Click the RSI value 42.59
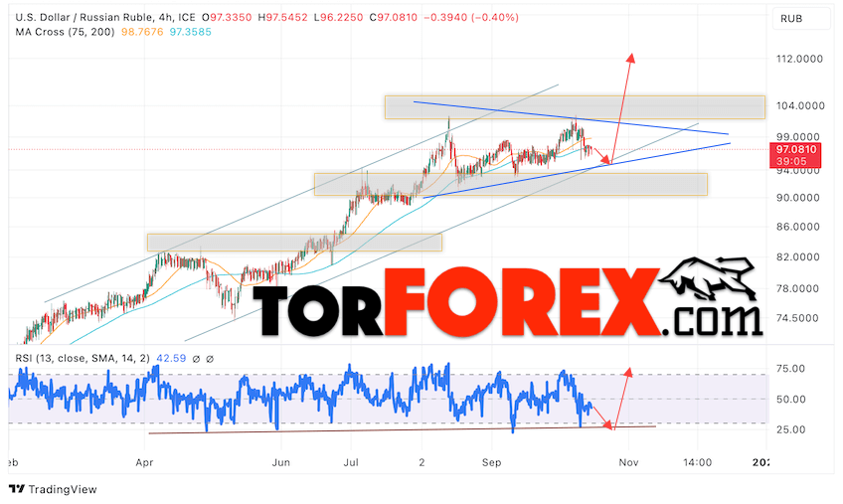The width and height of the screenshot is (843, 504). (171, 358)
